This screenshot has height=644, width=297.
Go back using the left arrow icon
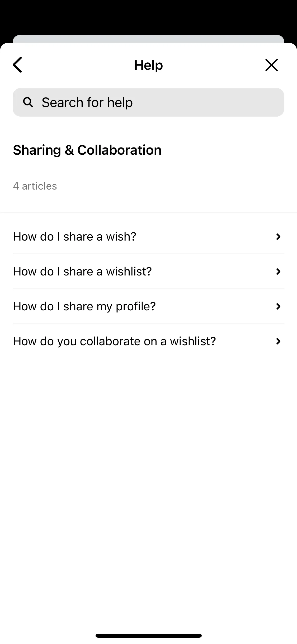coord(17,65)
